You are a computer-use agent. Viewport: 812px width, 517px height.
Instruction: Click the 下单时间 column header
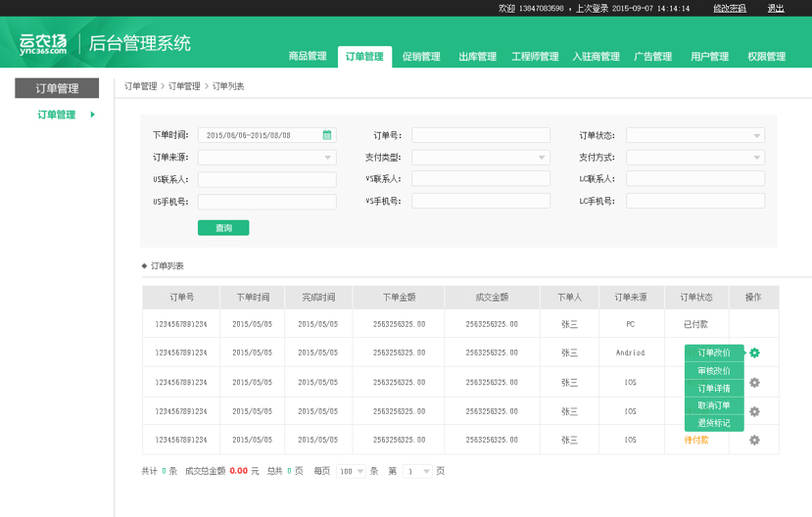[253, 297]
